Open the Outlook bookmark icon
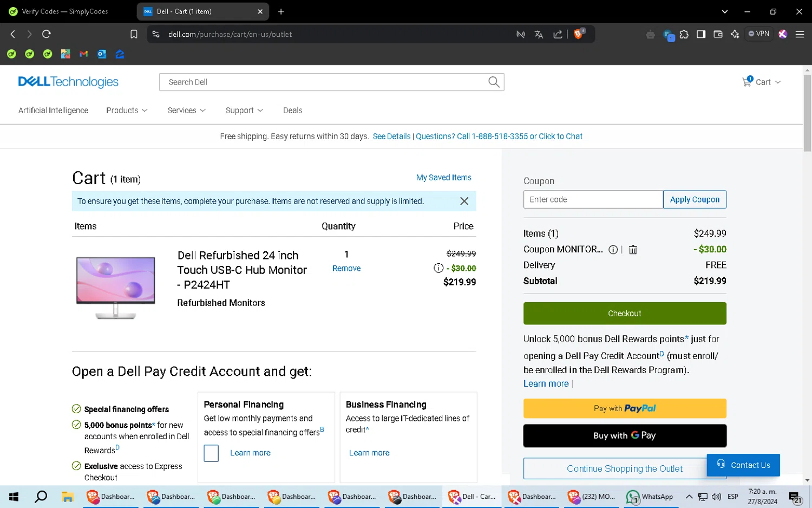 point(101,54)
